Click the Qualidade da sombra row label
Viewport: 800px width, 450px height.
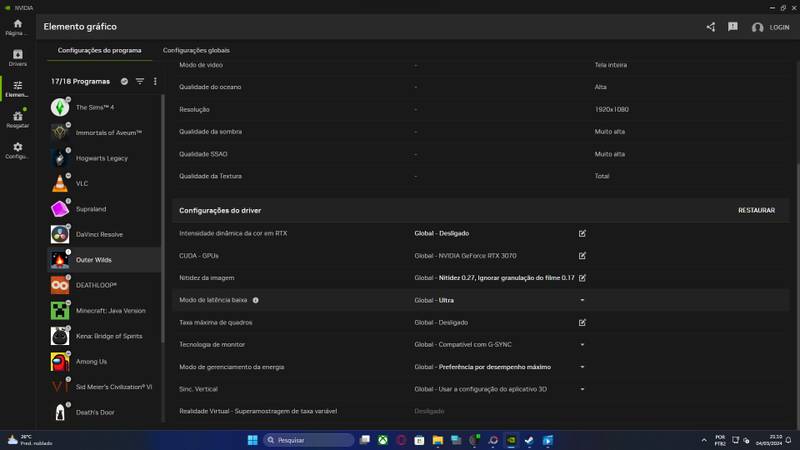click(x=210, y=131)
